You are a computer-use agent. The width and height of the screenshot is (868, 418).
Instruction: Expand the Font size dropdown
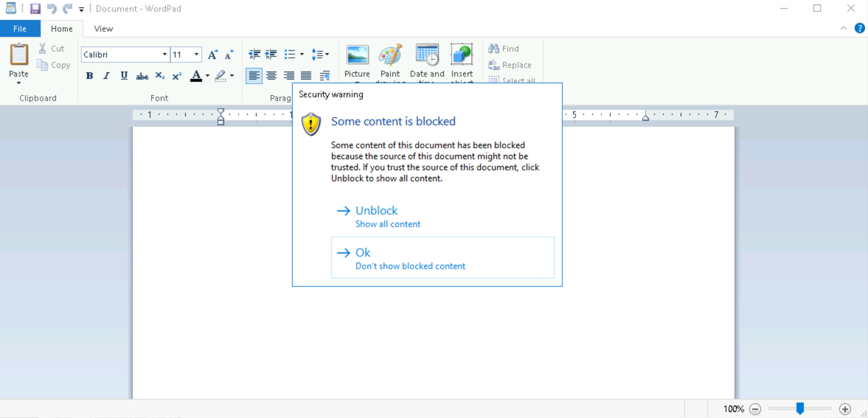point(197,54)
